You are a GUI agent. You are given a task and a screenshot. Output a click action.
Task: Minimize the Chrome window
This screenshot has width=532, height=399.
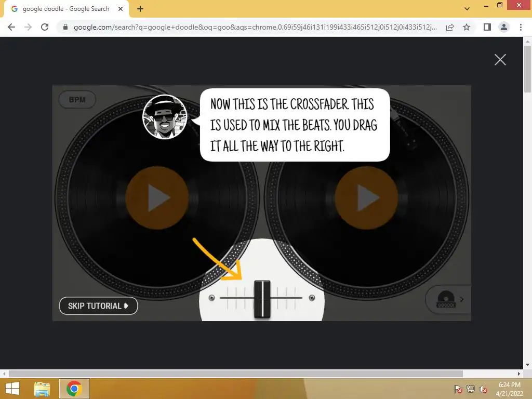point(486,5)
